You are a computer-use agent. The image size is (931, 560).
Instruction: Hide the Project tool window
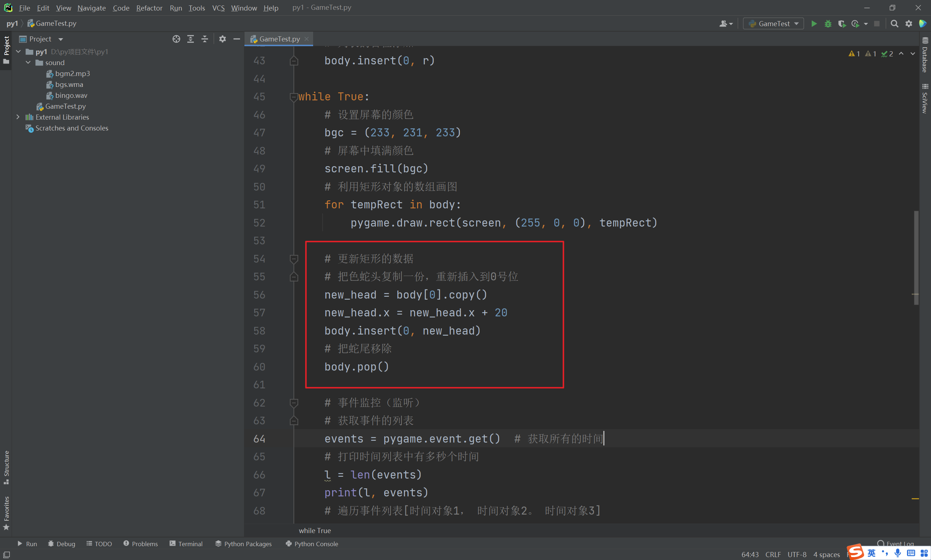tap(237, 39)
